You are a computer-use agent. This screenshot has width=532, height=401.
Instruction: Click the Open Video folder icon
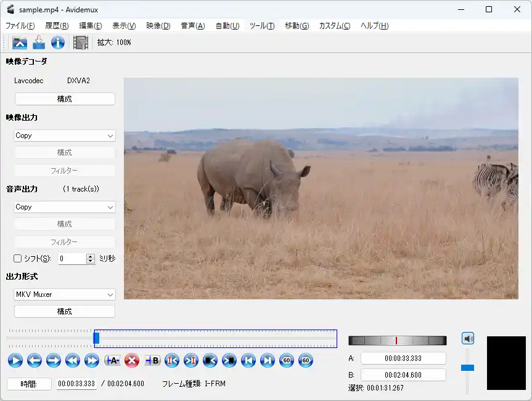20,43
